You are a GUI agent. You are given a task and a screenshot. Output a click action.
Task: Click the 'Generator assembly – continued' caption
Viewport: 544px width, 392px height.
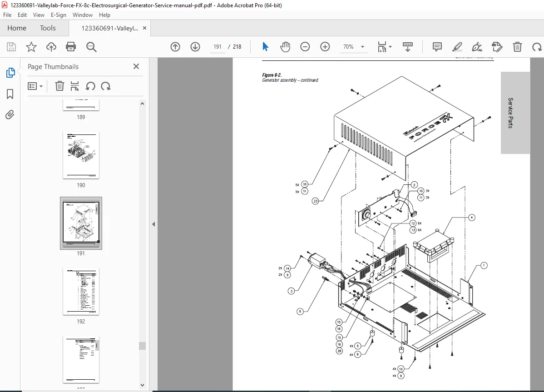tap(290, 80)
